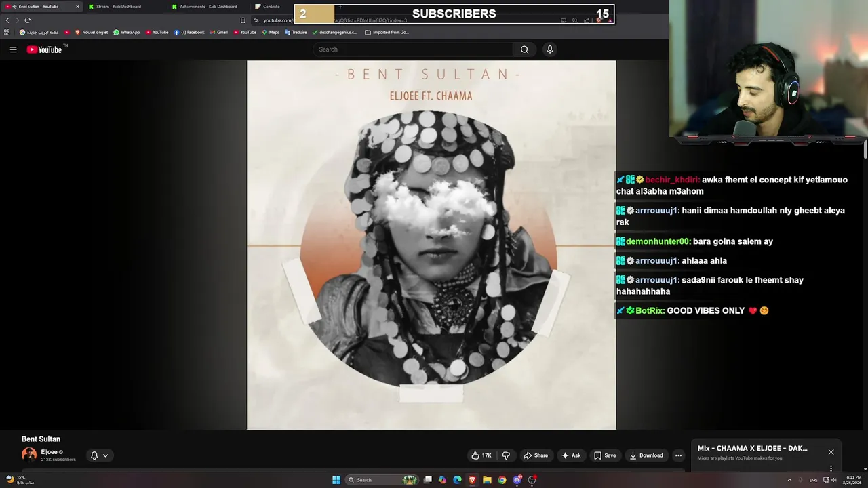Open the Mix playlist options menu
Screen dimensions: 868x488
pos(831,468)
